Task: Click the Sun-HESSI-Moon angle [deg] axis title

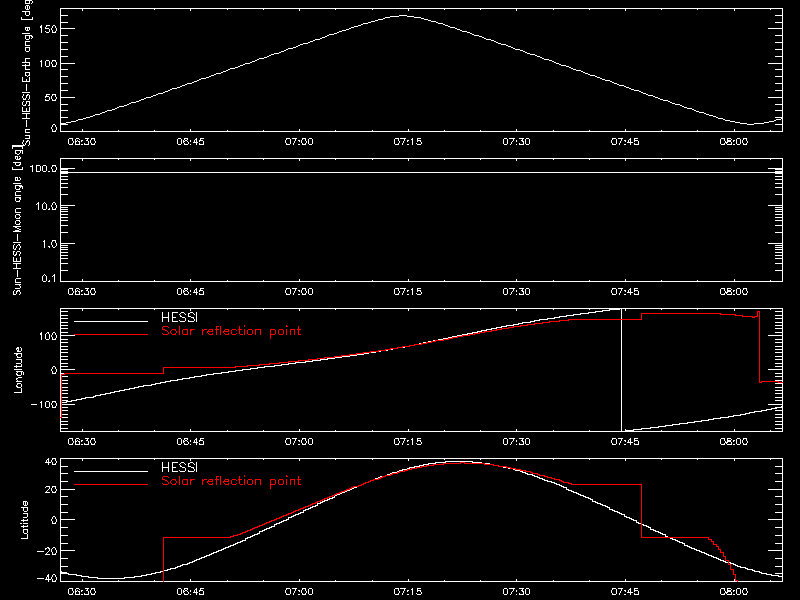Action: click(x=17, y=220)
